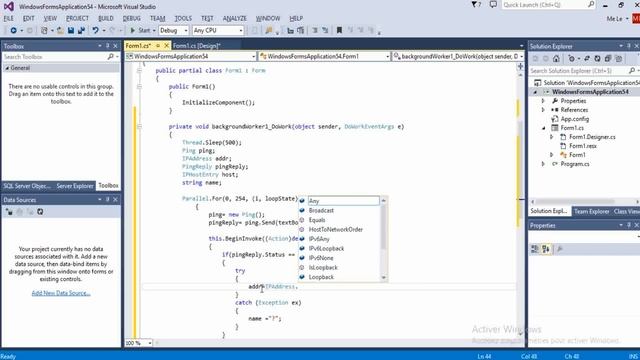Image resolution: width=640 pixels, height=360 pixels.
Task: Click Add New Data Source toolbar icon
Action: 9,212
